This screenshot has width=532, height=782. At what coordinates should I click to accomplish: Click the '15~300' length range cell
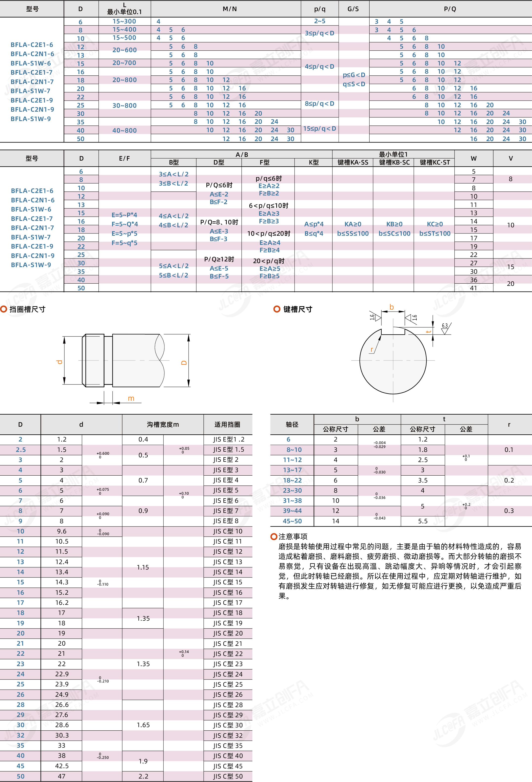pos(124,21)
